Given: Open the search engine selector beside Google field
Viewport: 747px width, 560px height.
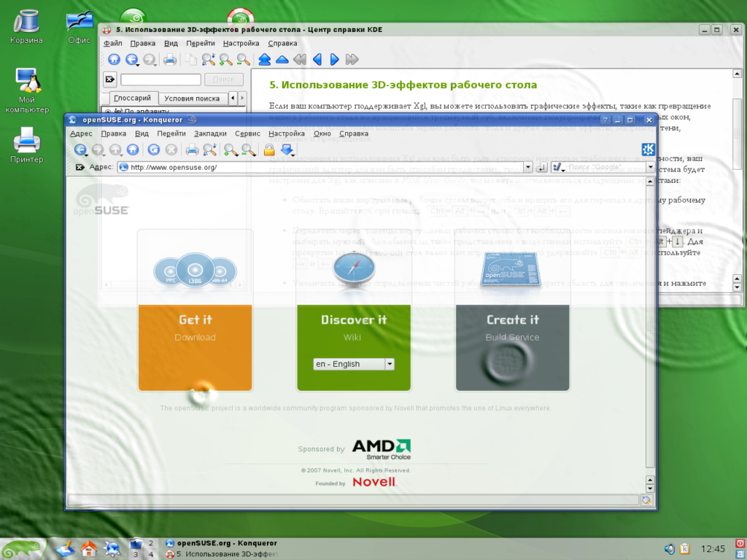Looking at the screenshot, I should pos(560,167).
